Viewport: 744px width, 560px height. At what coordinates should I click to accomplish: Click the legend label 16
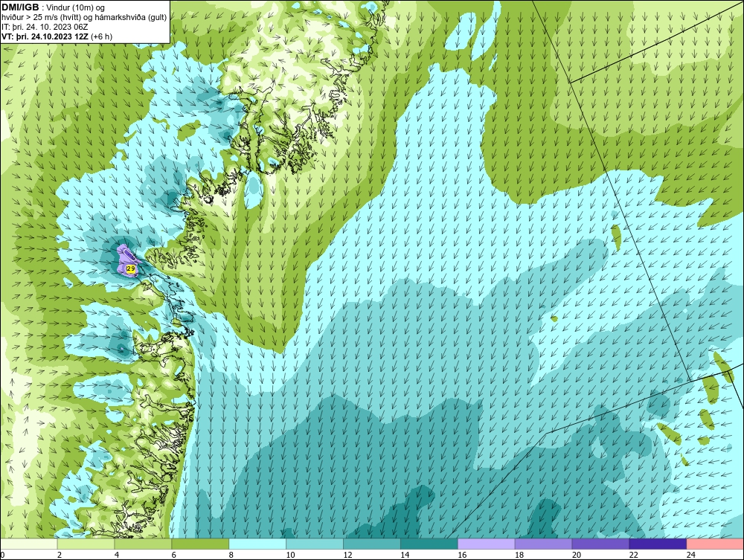pos(462,555)
